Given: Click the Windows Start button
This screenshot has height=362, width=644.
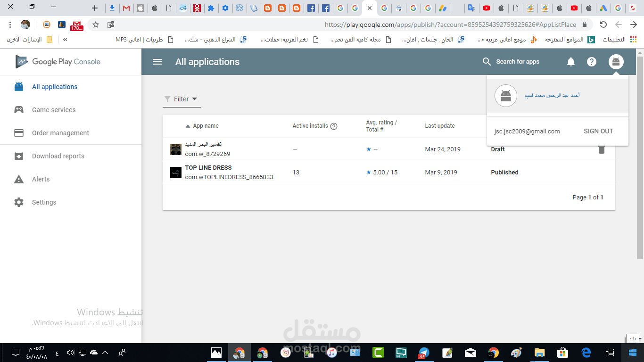Looking at the screenshot, I should tap(633, 353).
